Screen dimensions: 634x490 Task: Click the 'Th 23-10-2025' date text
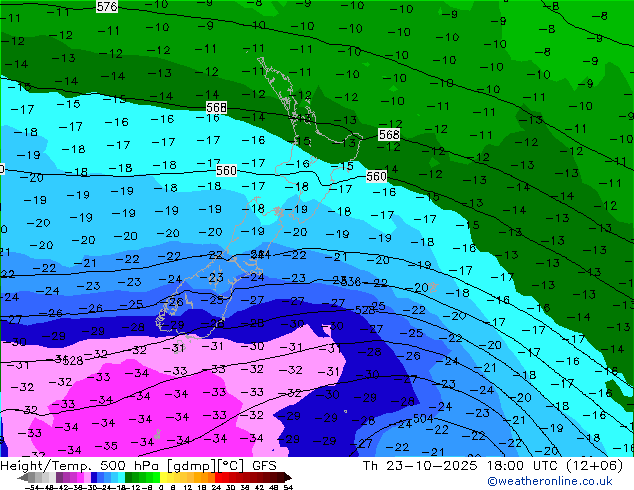coord(420,466)
